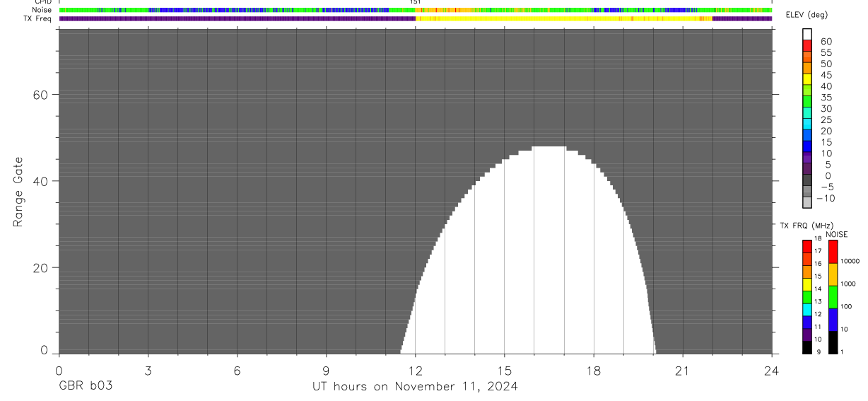Viewport: 868px width, 401px height.
Task: Click TX FRQ scale label '12'
Action: click(x=819, y=314)
